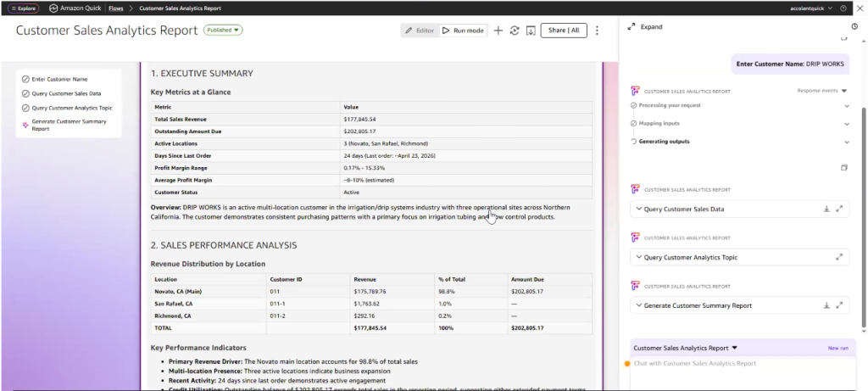Click the San Rafael, CA location cell
The image size is (868, 391).
209,304
